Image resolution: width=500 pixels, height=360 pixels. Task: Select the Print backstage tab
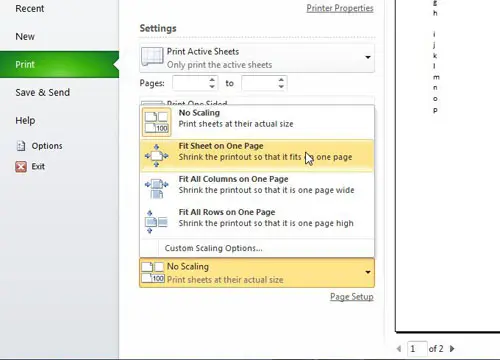coord(59,64)
